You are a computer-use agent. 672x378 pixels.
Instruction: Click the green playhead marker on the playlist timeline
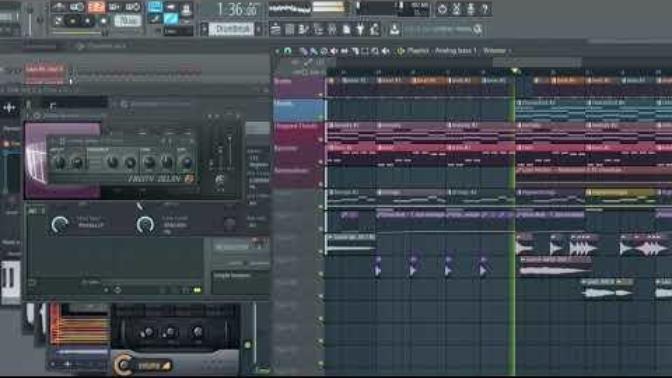[515, 71]
